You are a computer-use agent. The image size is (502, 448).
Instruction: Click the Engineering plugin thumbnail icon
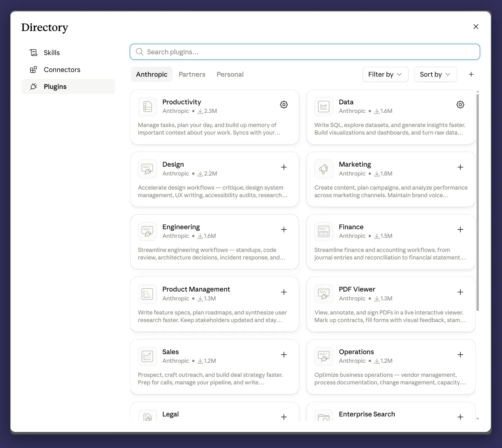click(x=147, y=231)
